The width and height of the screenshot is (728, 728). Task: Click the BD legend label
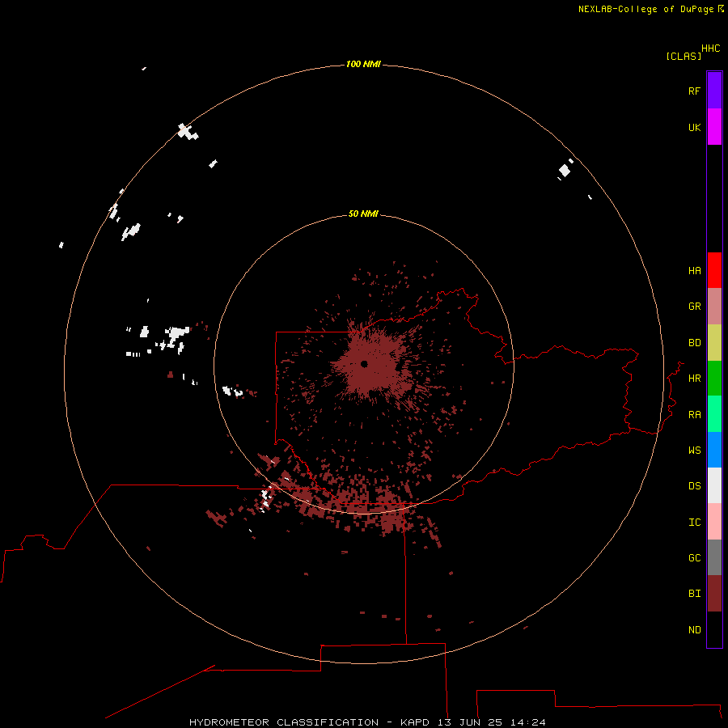(x=695, y=343)
